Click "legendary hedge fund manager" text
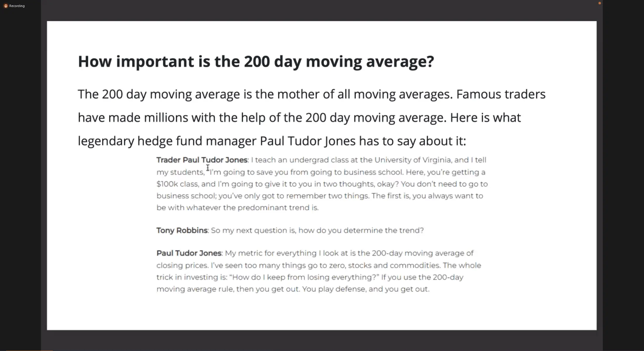 coord(167,141)
